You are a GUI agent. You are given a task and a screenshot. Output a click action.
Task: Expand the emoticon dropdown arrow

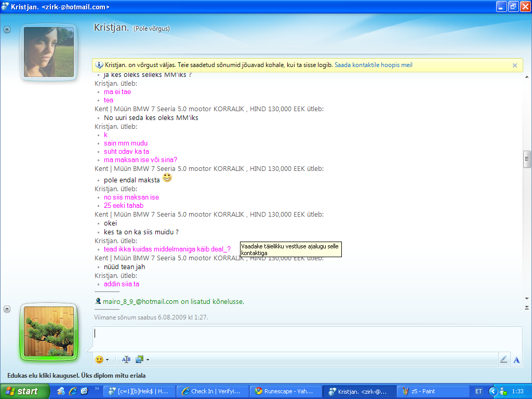107,360
